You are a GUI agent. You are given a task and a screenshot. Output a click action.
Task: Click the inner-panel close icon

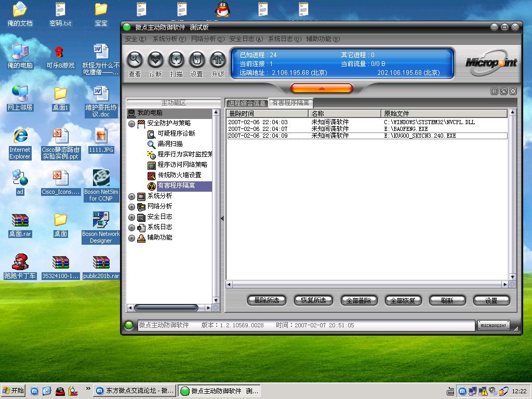tap(513, 91)
